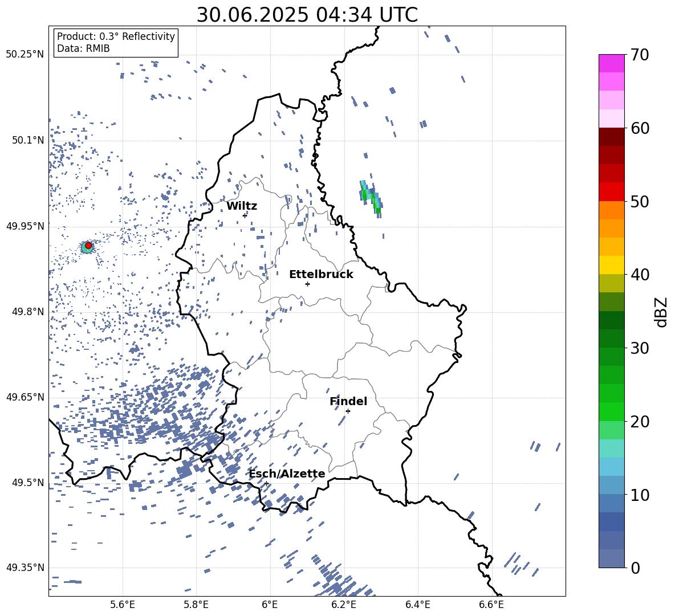Click the 50.25°N latitude label
675x616 pixels.
pos(25,55)
